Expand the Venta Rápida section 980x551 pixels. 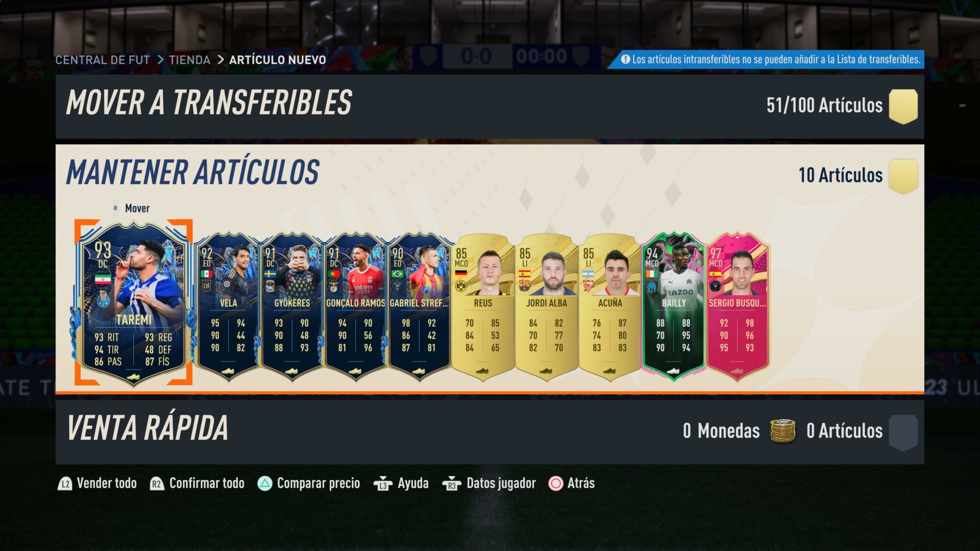[490, 431]
